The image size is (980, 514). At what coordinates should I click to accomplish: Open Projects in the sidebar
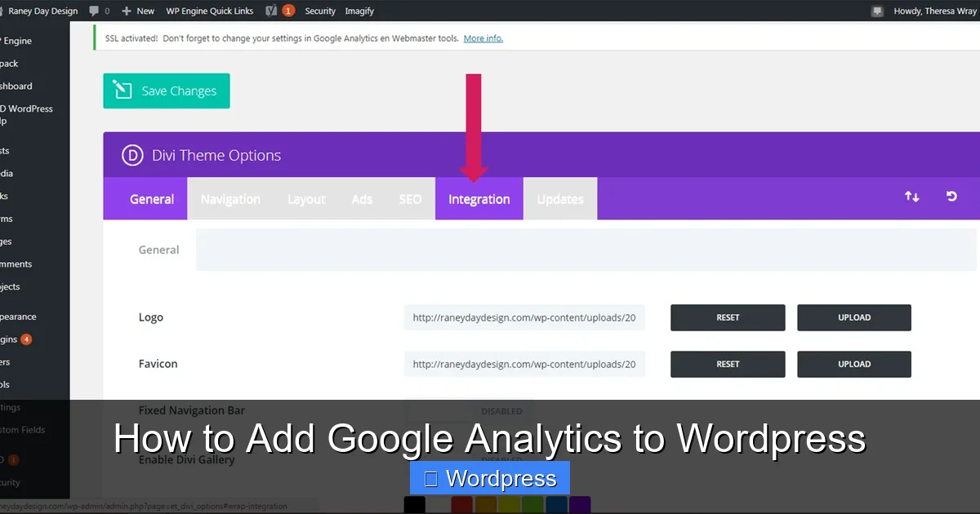coord(11,286)
